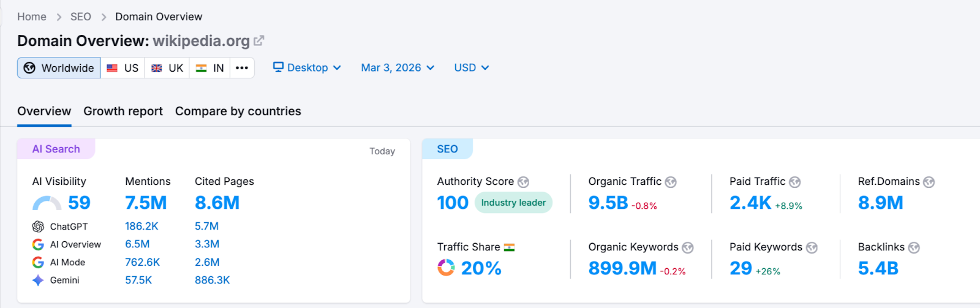This screenshot has width=980, height=308.
Task: Open Organic Keywords value 899.9M
Action: (622, 268)
